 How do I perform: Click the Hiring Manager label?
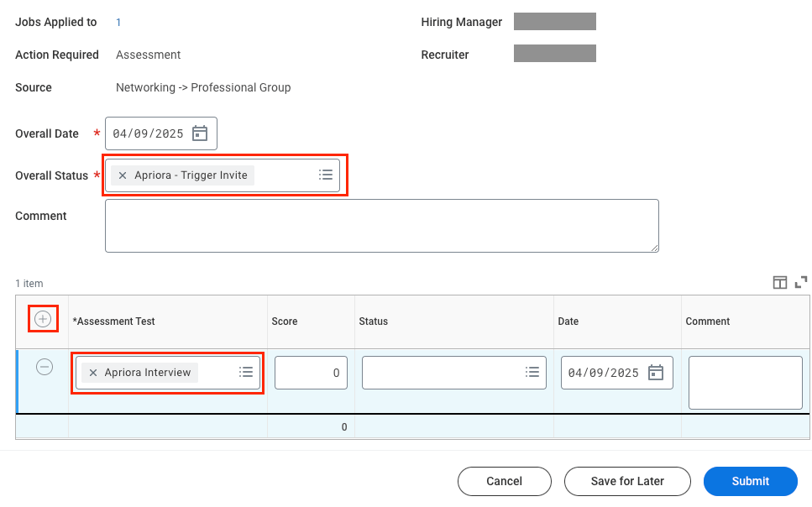(x=461, y=23)
